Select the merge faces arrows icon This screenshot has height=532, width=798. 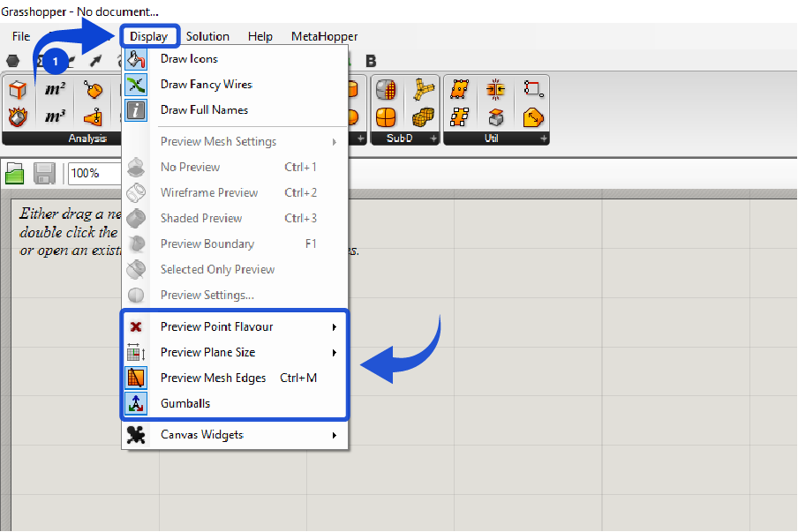[496, 89]
